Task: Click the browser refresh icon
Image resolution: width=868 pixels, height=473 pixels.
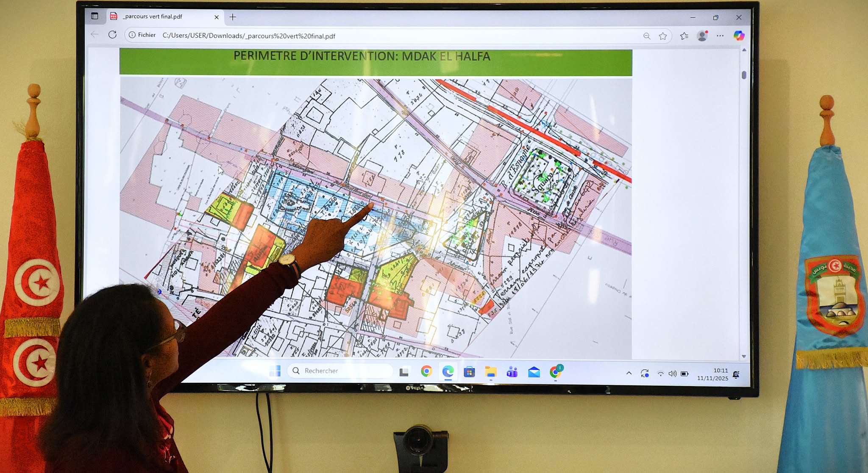Action: click(112, 35)
